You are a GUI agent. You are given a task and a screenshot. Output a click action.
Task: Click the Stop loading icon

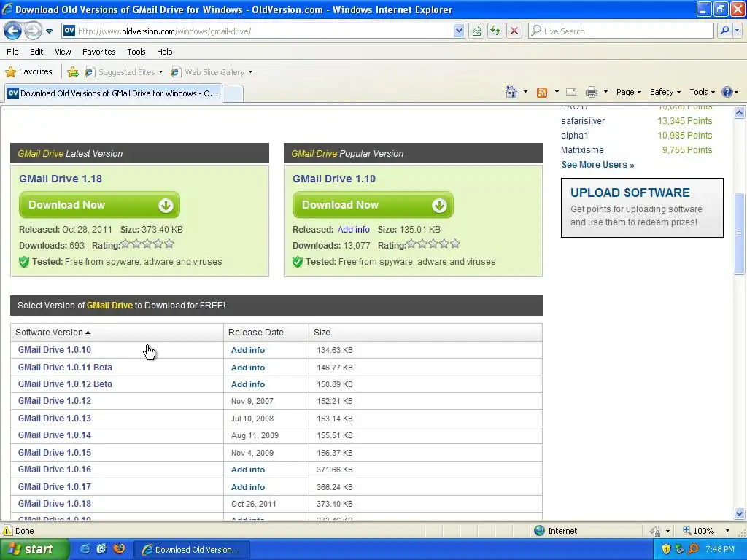coord(514,31)
